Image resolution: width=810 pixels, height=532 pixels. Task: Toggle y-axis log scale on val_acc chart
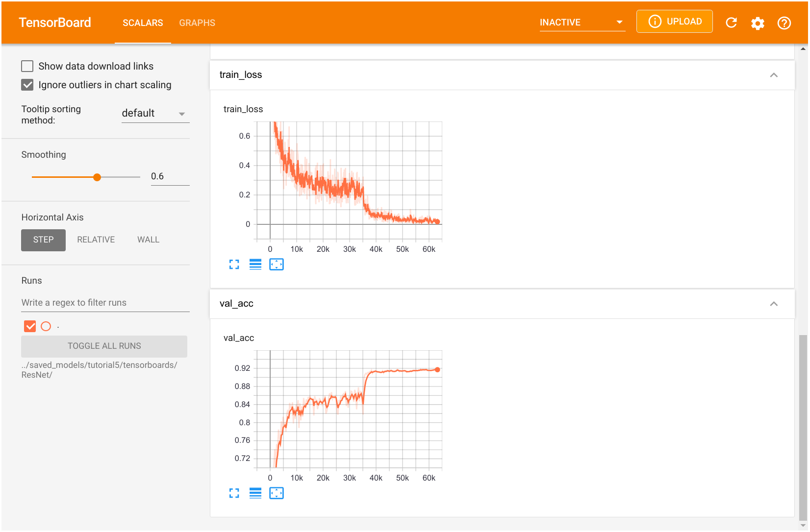(x=255, y=493)
